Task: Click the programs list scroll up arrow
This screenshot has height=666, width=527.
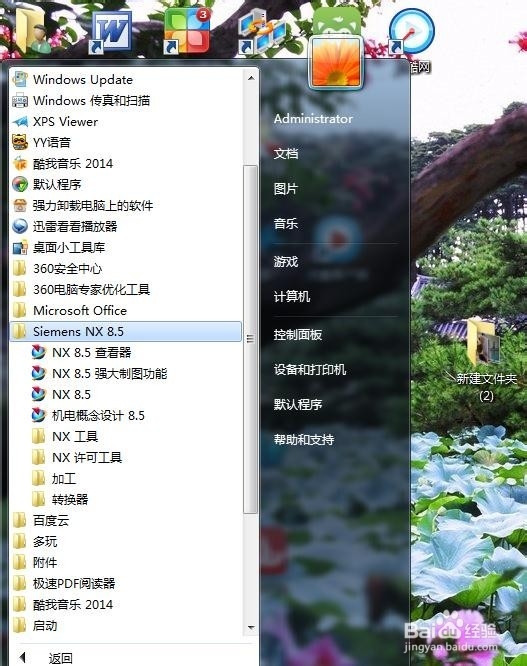Action: point(251,78)
